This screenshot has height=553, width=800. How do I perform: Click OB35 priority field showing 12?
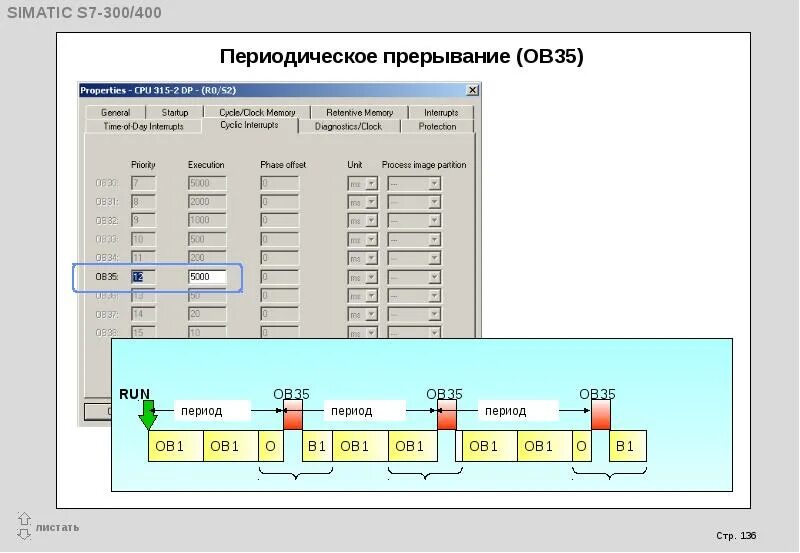click(143, 276)
